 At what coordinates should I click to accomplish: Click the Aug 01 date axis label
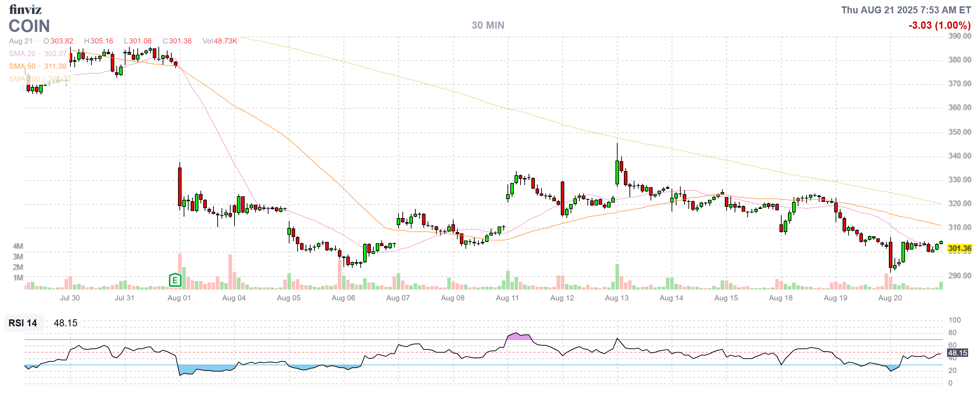click(179, 298)
